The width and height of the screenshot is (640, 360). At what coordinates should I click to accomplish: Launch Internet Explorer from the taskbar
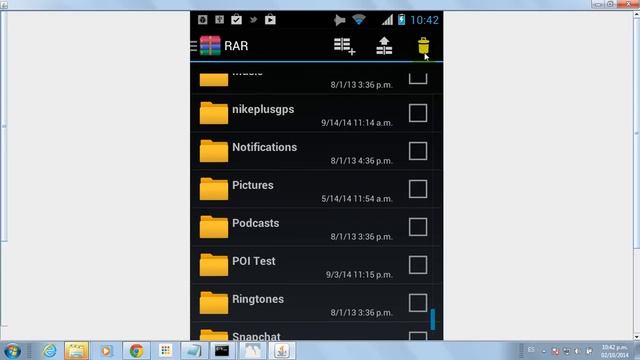pos(49,351)
